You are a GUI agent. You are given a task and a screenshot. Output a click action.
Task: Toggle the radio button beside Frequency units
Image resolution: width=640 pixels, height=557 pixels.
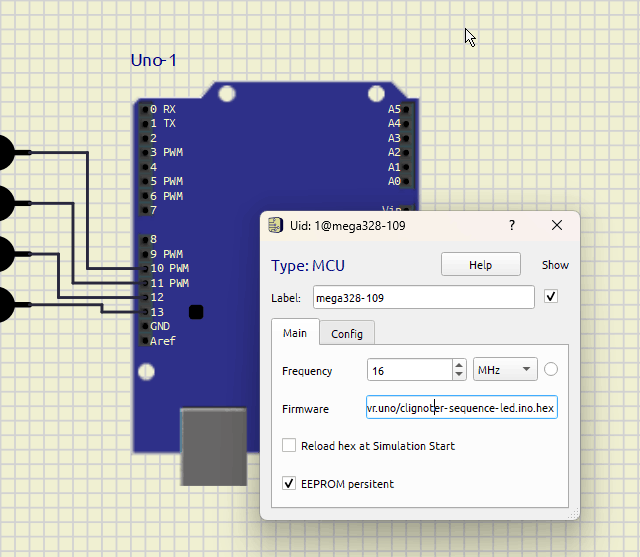pyautogui.click(x=551, y=369)
